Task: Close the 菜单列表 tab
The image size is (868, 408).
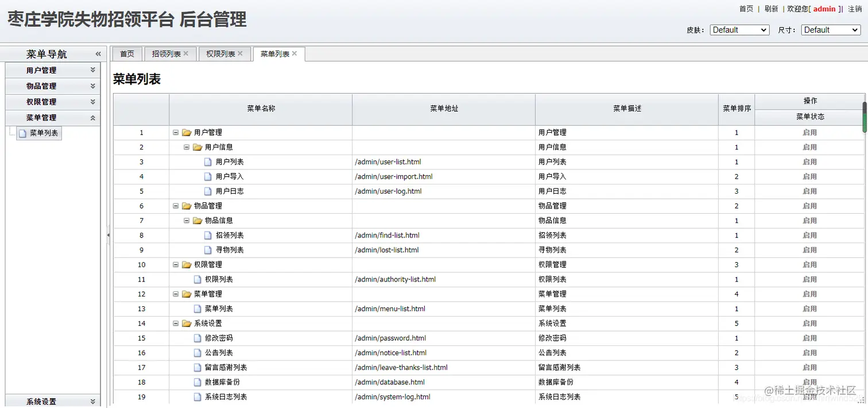Action: pos(294,53)
